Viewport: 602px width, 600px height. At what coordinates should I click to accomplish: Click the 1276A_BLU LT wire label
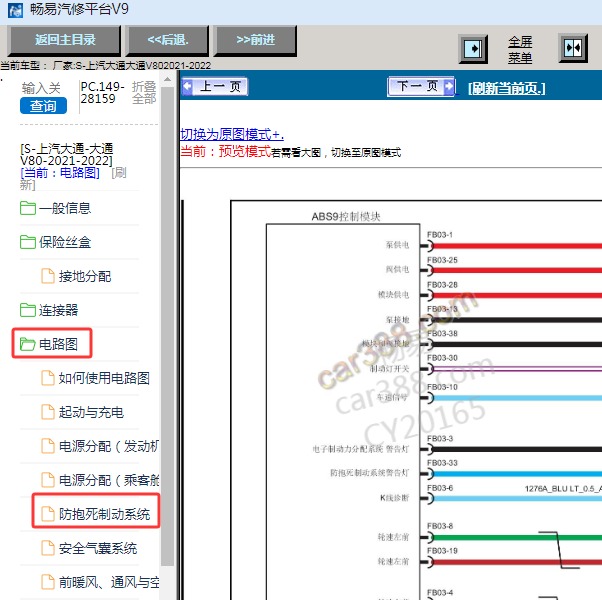click(563, 489)
